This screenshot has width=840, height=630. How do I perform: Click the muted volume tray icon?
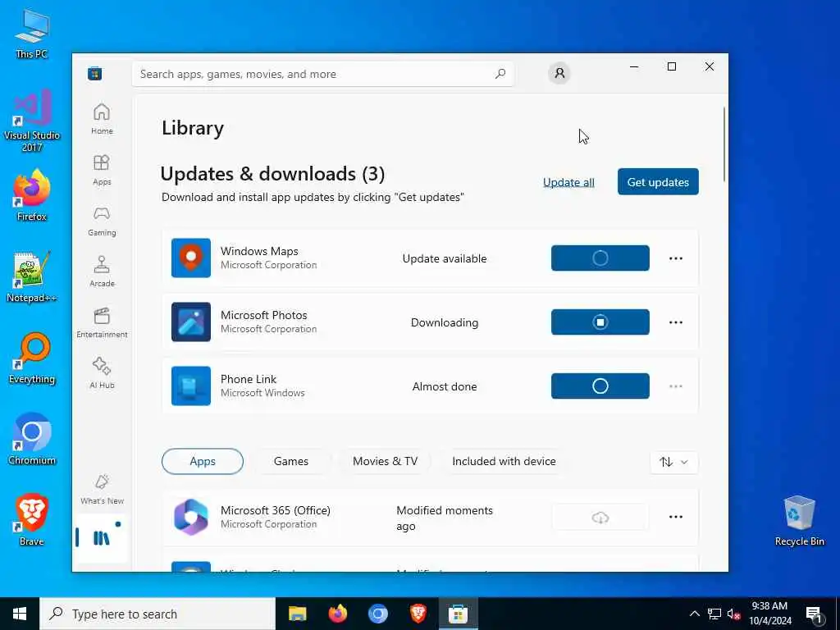point(733,614)
